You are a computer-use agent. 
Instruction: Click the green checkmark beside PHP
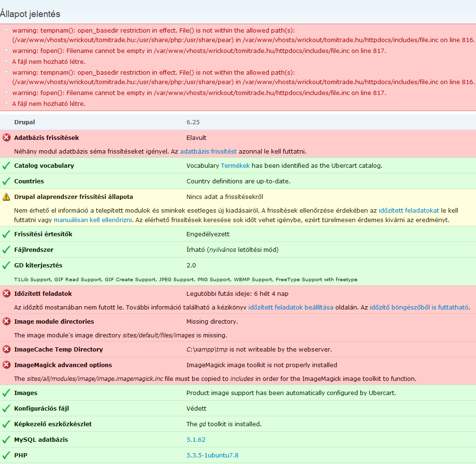coord(6,455)
